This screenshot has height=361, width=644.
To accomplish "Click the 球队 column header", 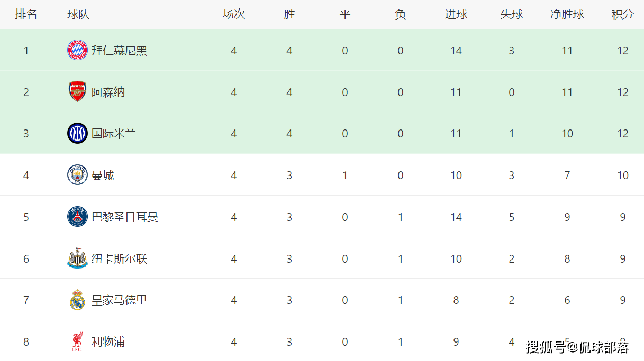I will (78, 14).
